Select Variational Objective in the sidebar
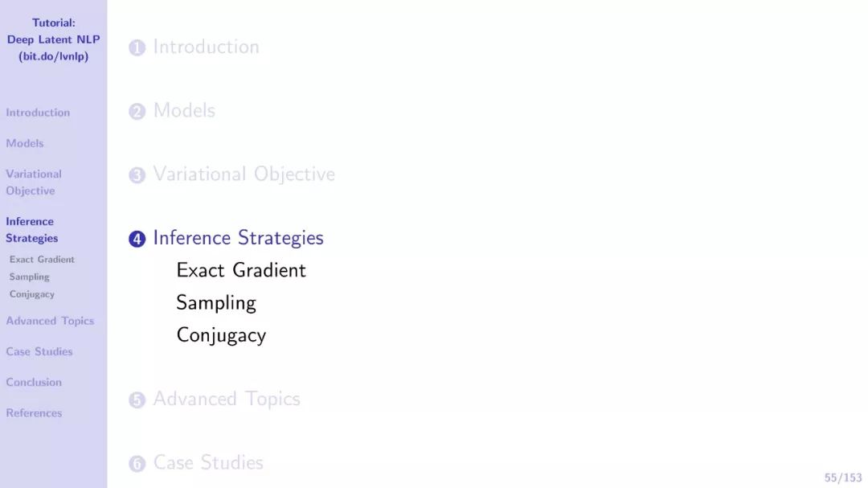This screenshot has width=868, height=488. point(33,182)
